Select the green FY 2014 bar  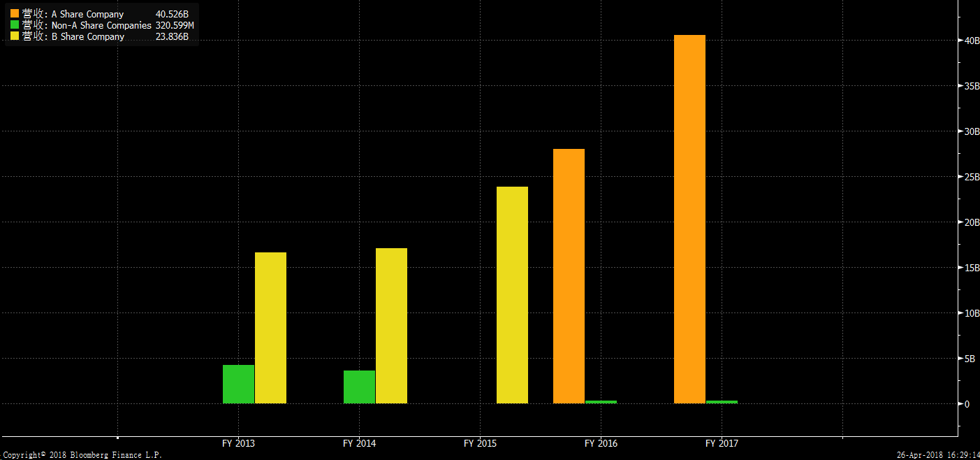coord(359,387)
